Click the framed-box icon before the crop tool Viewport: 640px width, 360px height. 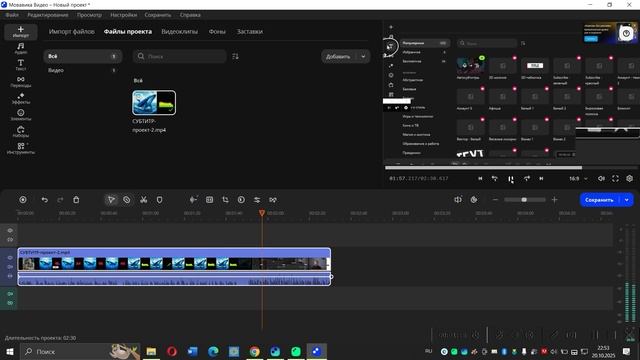point(209,200)
